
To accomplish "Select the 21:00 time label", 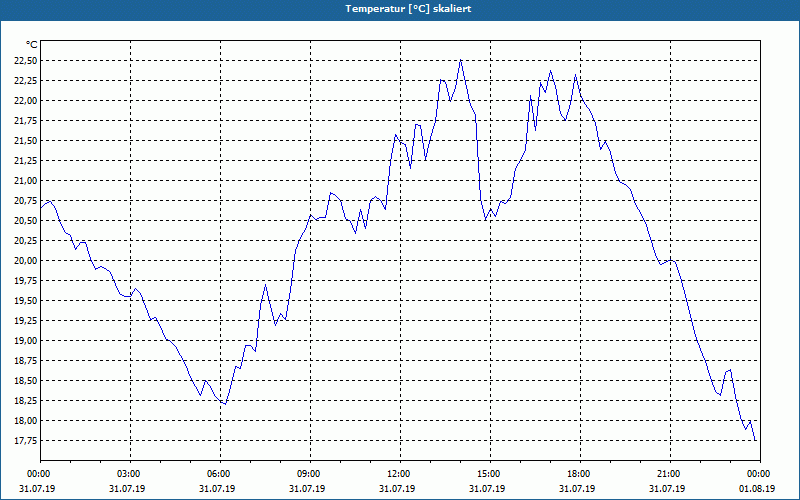I will pos(667,474).
